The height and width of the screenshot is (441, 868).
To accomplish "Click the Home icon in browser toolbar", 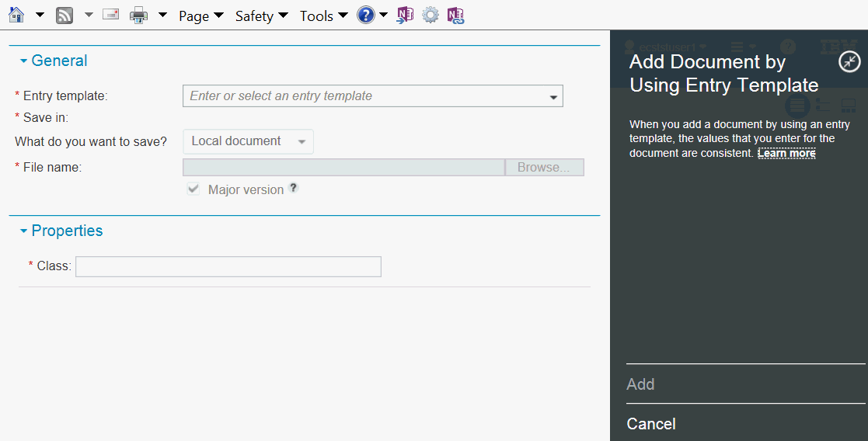I will tap(16, 15).
